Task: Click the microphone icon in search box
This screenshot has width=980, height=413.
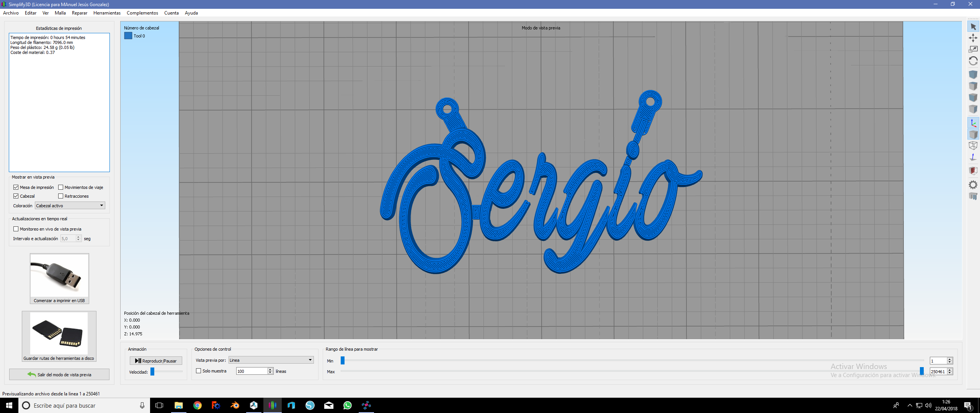Action: [142, 405]
